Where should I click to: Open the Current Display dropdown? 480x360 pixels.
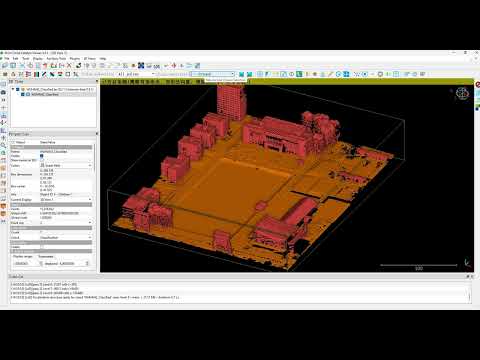coord(66,199)
